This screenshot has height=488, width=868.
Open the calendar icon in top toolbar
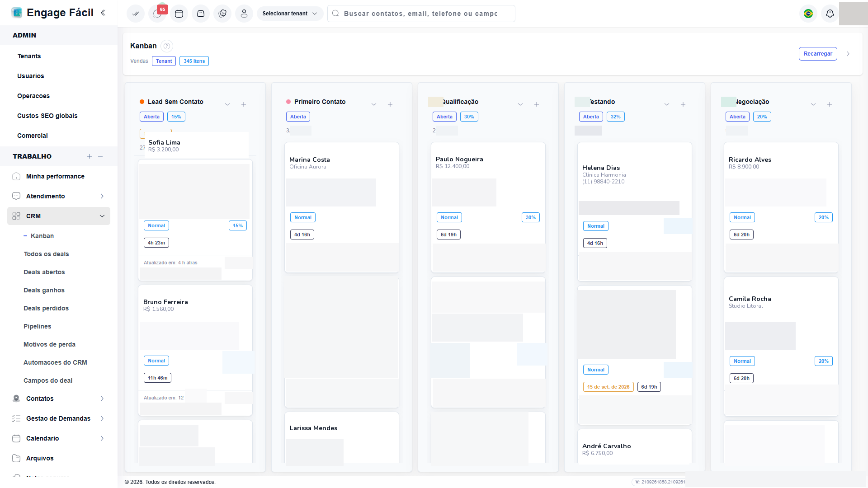(179, 14)
